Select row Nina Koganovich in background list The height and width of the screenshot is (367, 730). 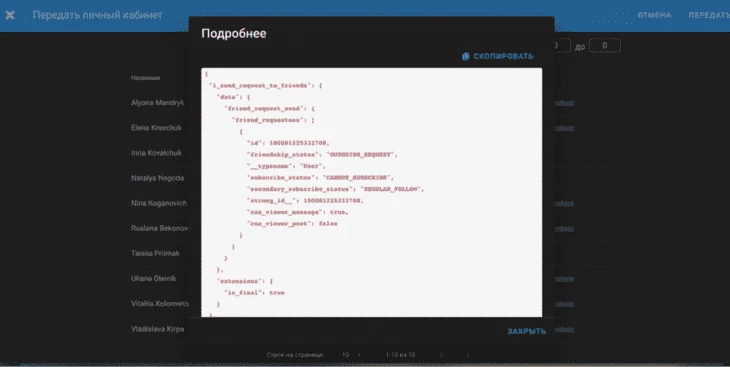pyautogui.click(x=159, y=203)
